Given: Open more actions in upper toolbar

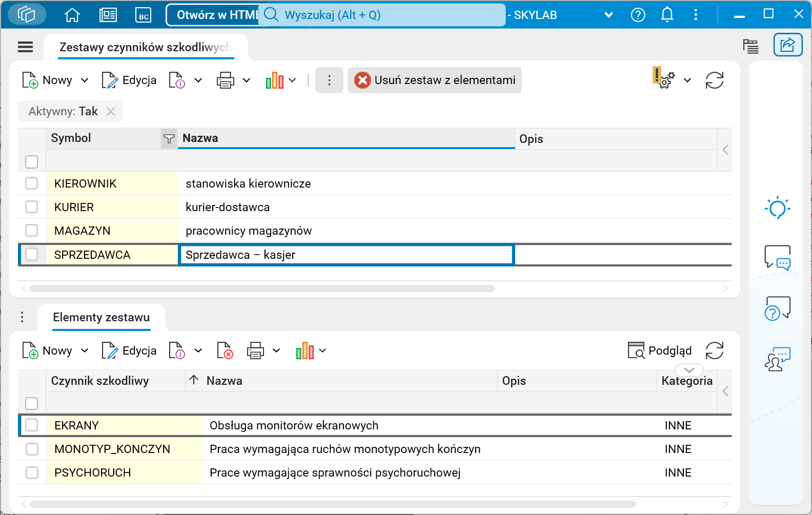Looking at the screenshot, I should [x=329, y=80].
